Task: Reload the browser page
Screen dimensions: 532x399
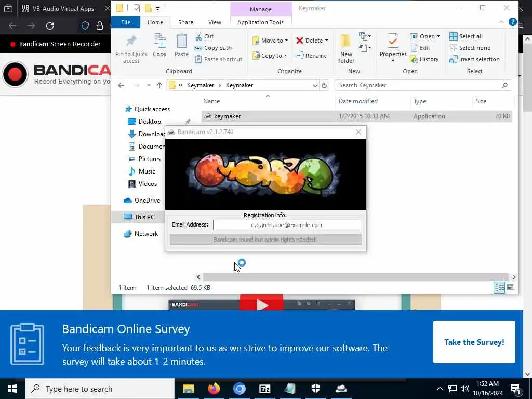Action: click(50, 26)
